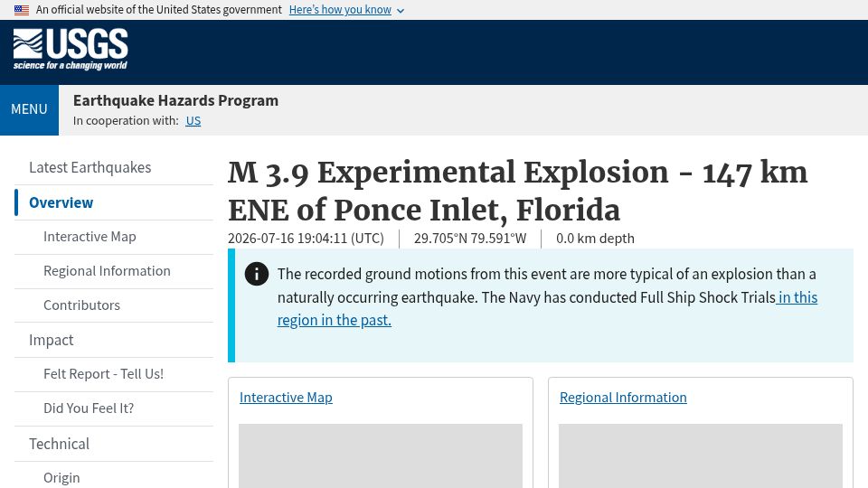Click the USGS logo
Screen dimensions: 868x488
point(71,50)
